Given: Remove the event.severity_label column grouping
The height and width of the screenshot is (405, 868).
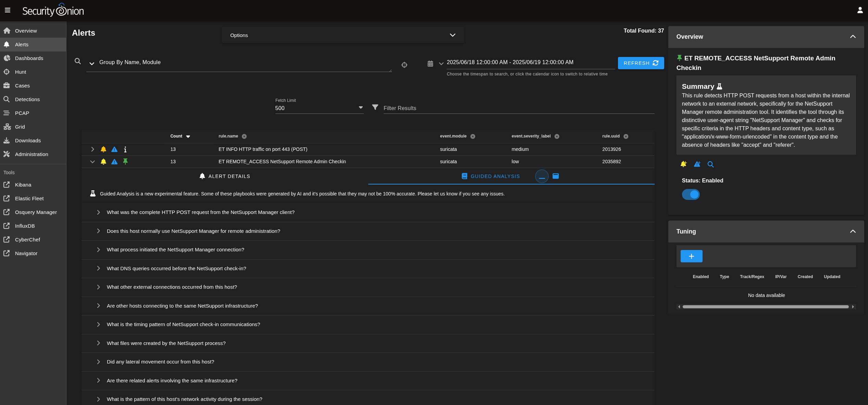Looking at the screenshot, I should tap(557, 136).
